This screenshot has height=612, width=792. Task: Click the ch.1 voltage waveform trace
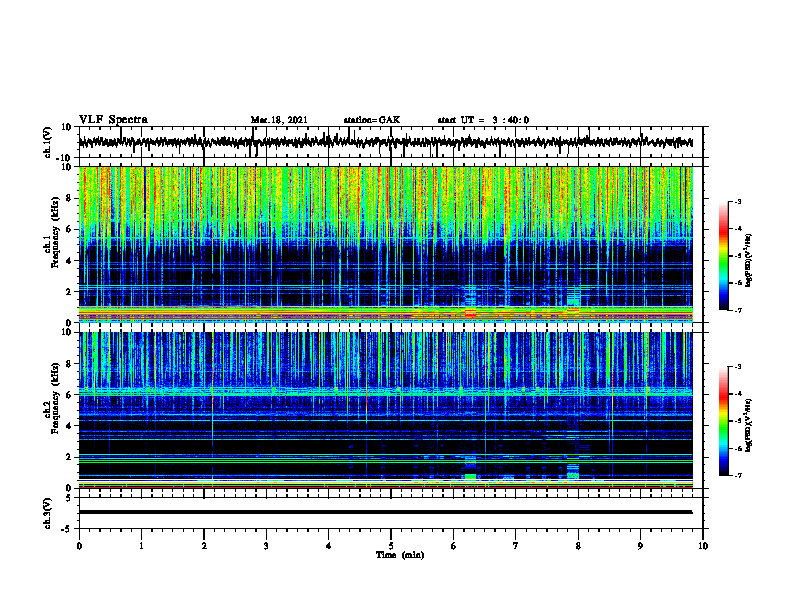[385, 142]
